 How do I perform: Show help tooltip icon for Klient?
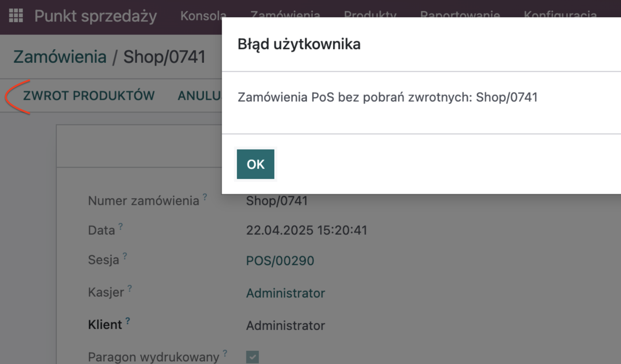[128, 321]
